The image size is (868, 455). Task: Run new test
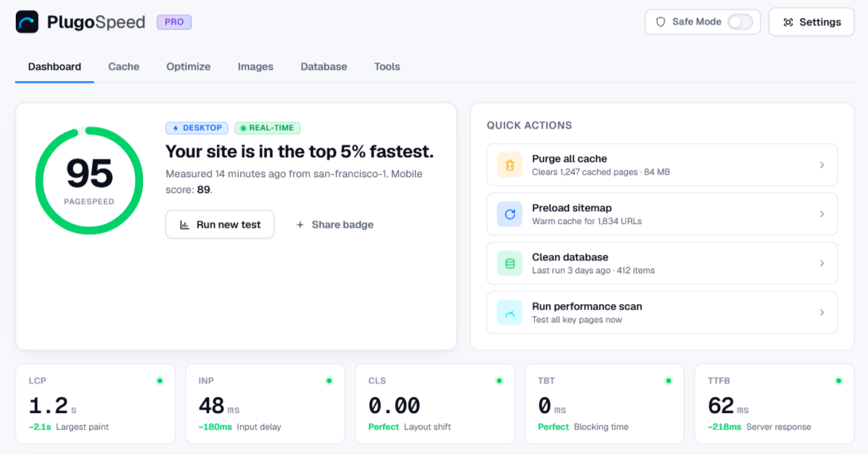click(219, 225)
